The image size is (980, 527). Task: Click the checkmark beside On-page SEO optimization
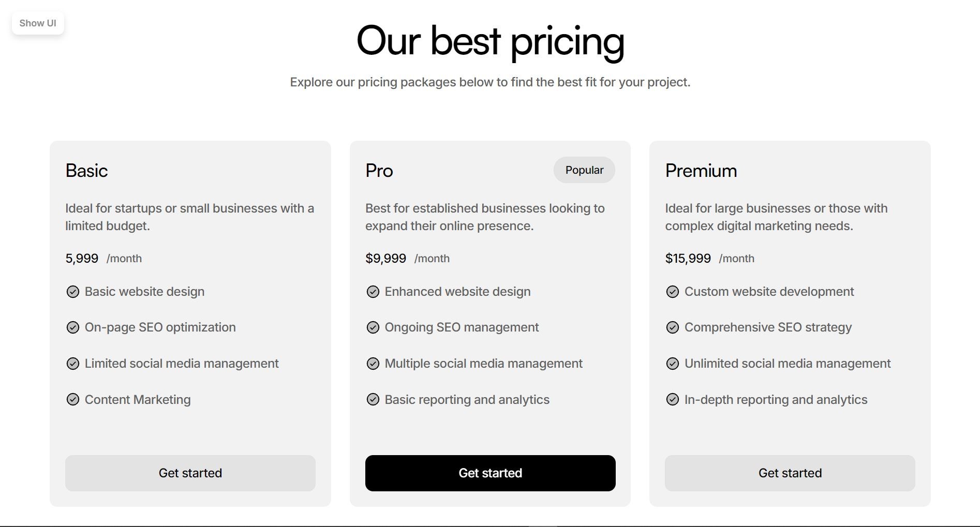pyautogui.click(x=72, y=327)
